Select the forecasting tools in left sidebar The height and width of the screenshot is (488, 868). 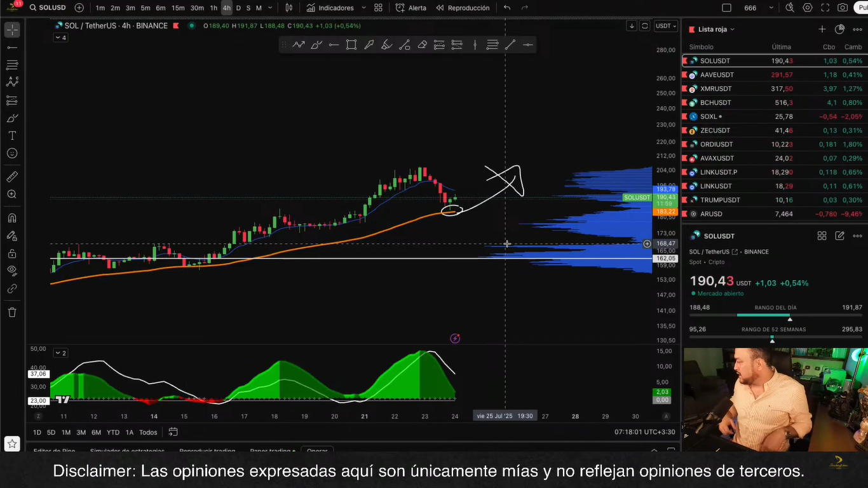tap(12, 100)
